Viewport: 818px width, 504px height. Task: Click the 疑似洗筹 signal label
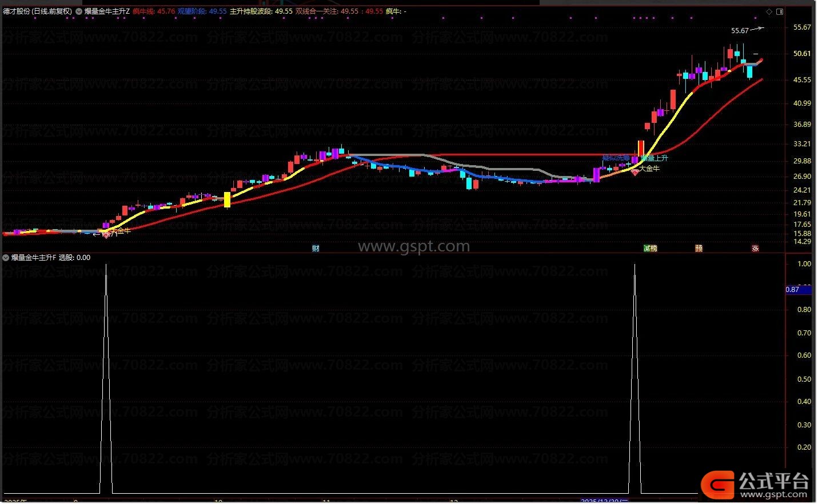tap(616, 158)
